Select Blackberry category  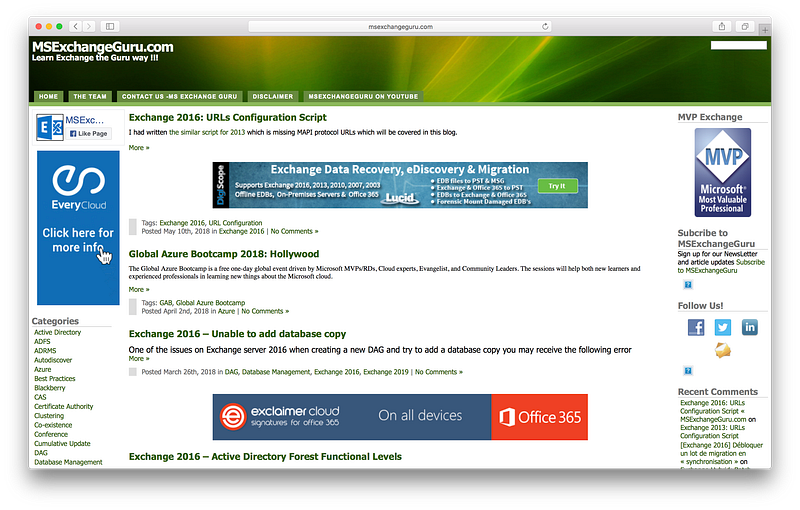[x=50, y=388]
